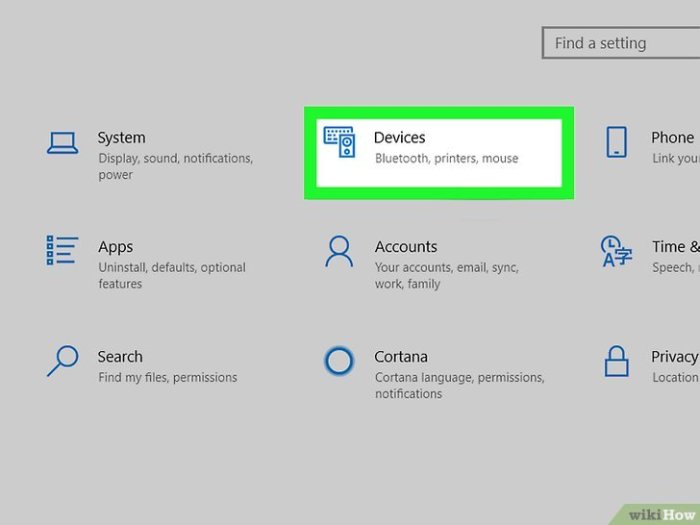Click 'Your accounts, email, sync, work, family' text
The image size is (700, 525).
coord(446,275)
